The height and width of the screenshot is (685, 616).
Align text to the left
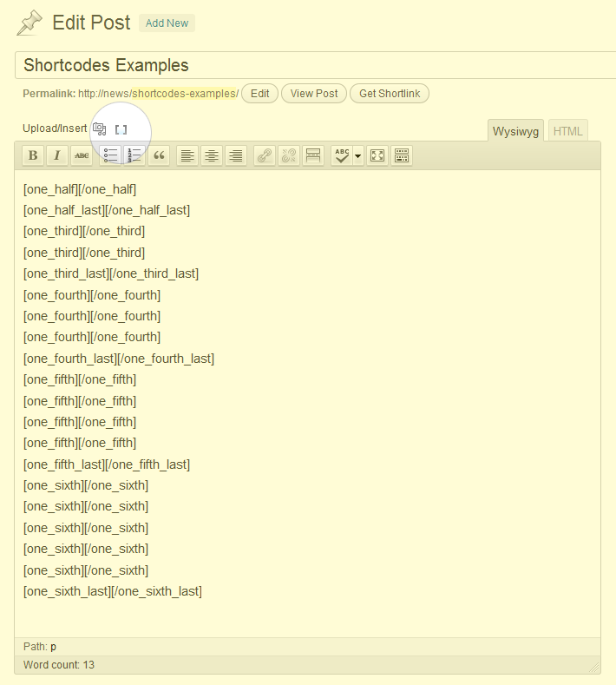click(187, 155)
